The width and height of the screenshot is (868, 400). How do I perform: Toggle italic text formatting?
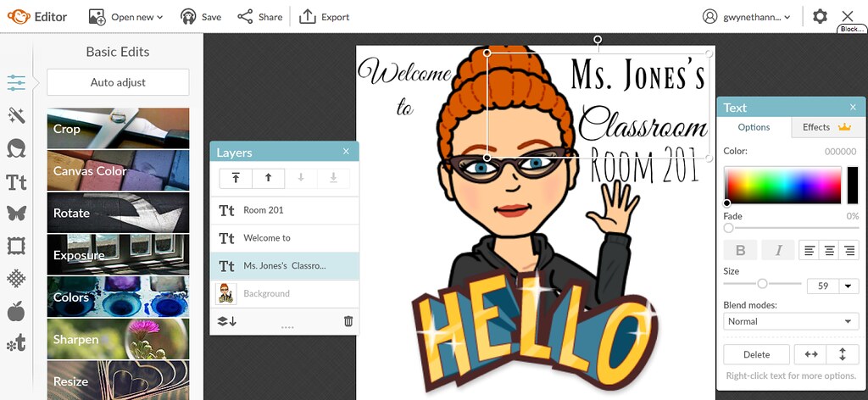[x=778, y=250]
